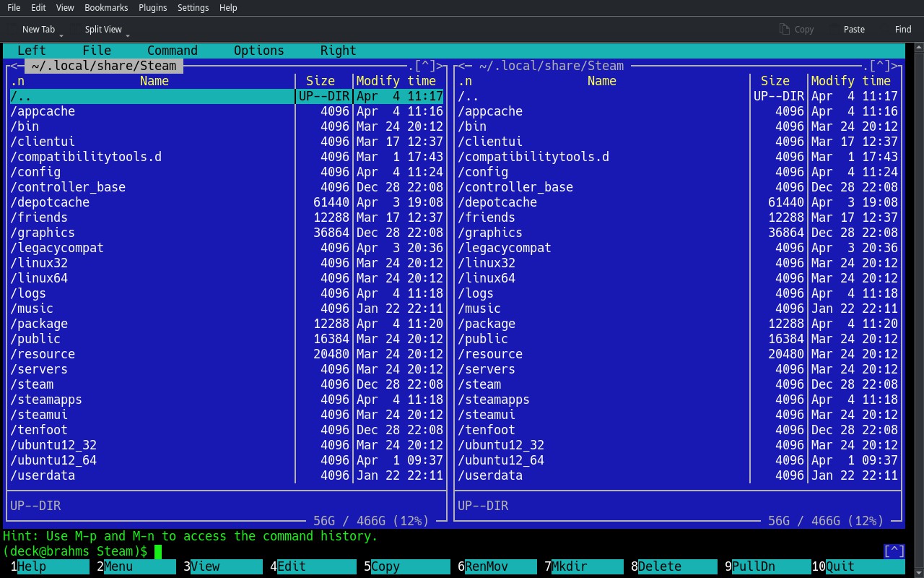Image resolution: width=924 pixels, height=578 pixels.
Task: Open the Help menu
Action: 228,7
